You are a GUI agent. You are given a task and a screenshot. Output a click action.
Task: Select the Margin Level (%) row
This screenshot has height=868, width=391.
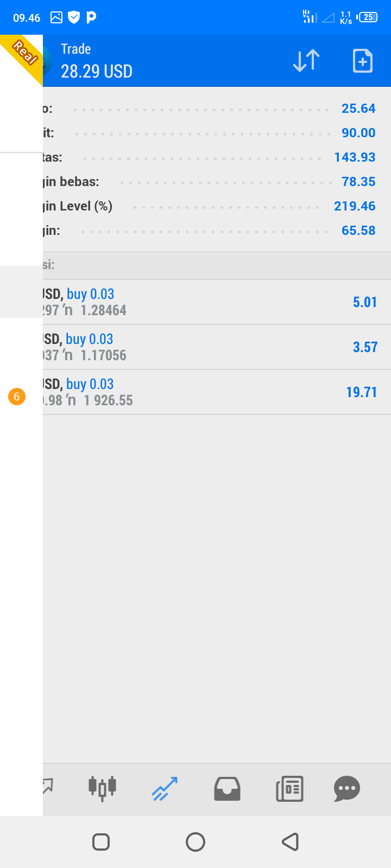click(217, 206)
